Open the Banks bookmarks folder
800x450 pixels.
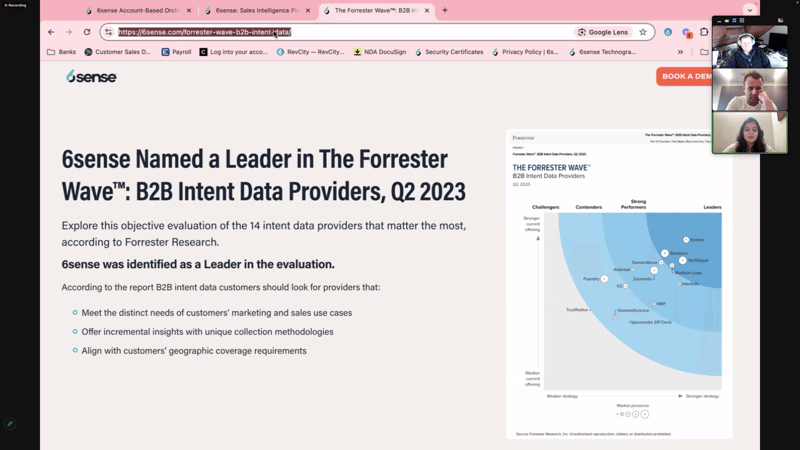61,52
